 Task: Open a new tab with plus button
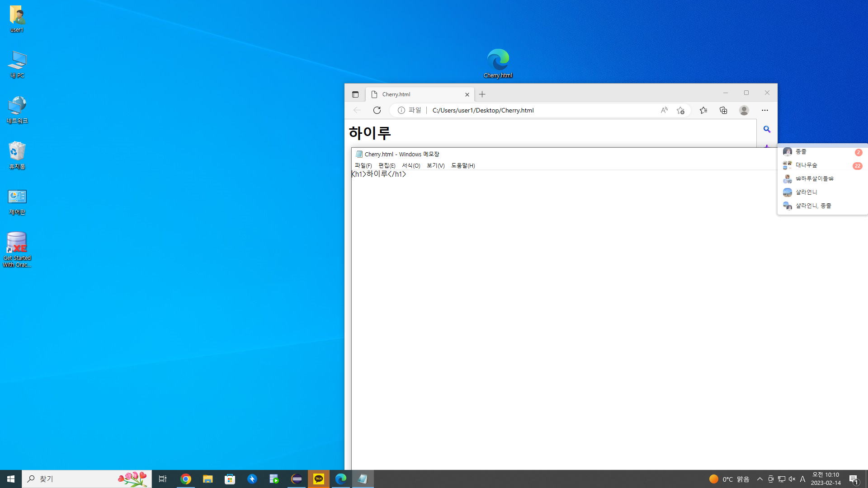(482, 94)
